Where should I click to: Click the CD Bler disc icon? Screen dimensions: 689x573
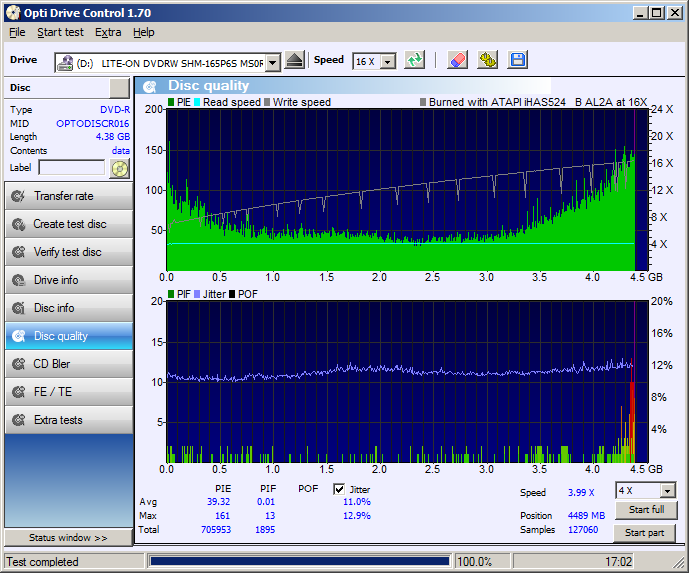18,364
